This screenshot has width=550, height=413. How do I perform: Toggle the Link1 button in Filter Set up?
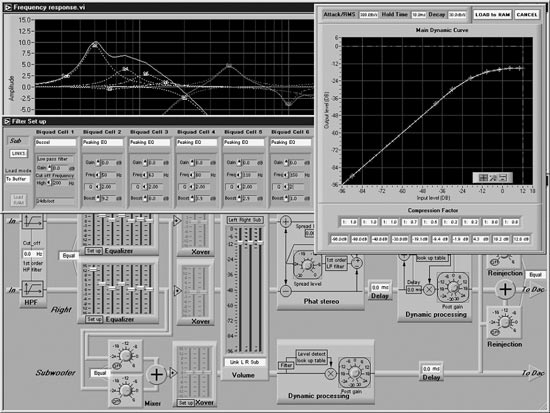click(18, 153)
